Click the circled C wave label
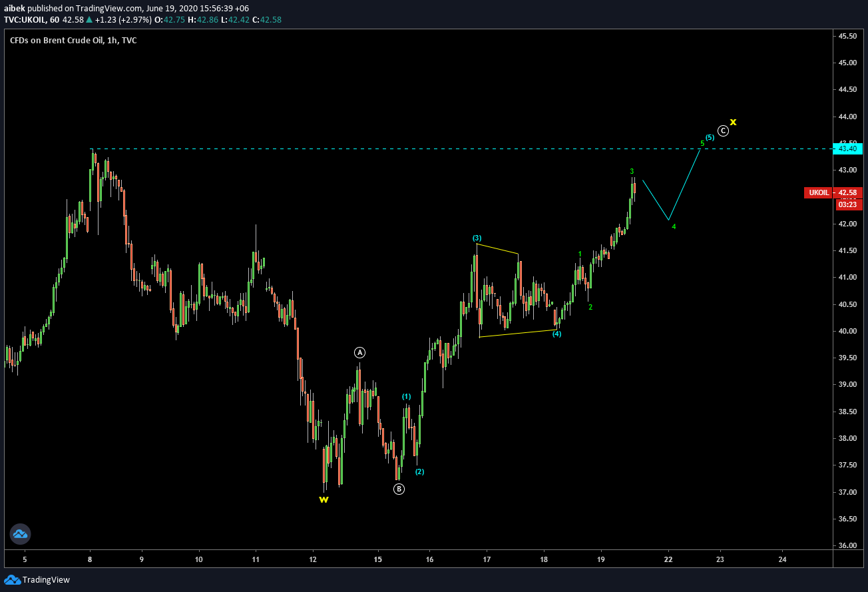Image resolution: width=868 pixels, height=592 pixels. click(723, 131)
